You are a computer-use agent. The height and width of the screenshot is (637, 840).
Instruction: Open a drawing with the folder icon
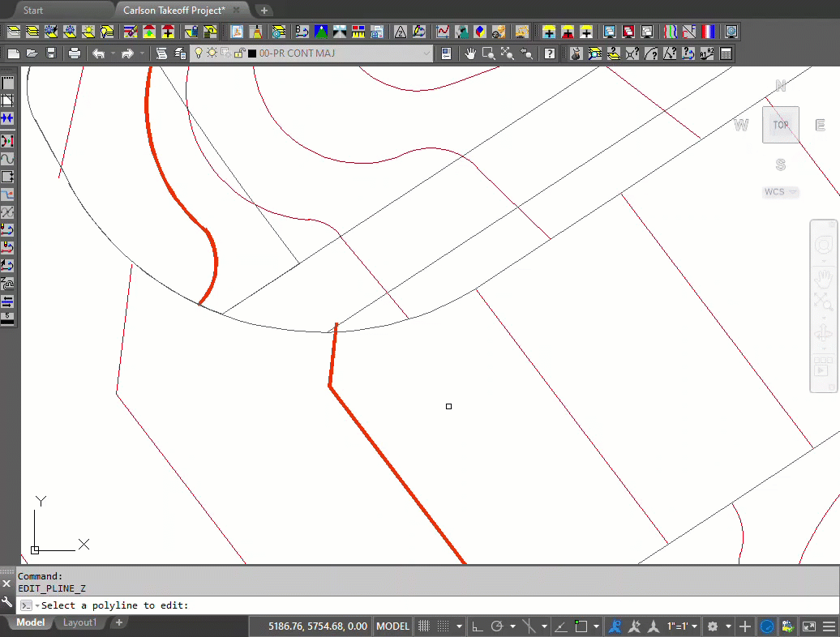click(32, 53)
